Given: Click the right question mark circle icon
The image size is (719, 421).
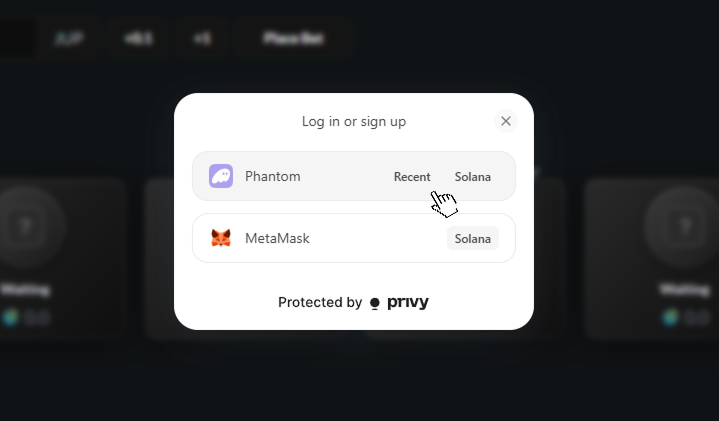Looking at the screenshot, I should pos(685,225).
